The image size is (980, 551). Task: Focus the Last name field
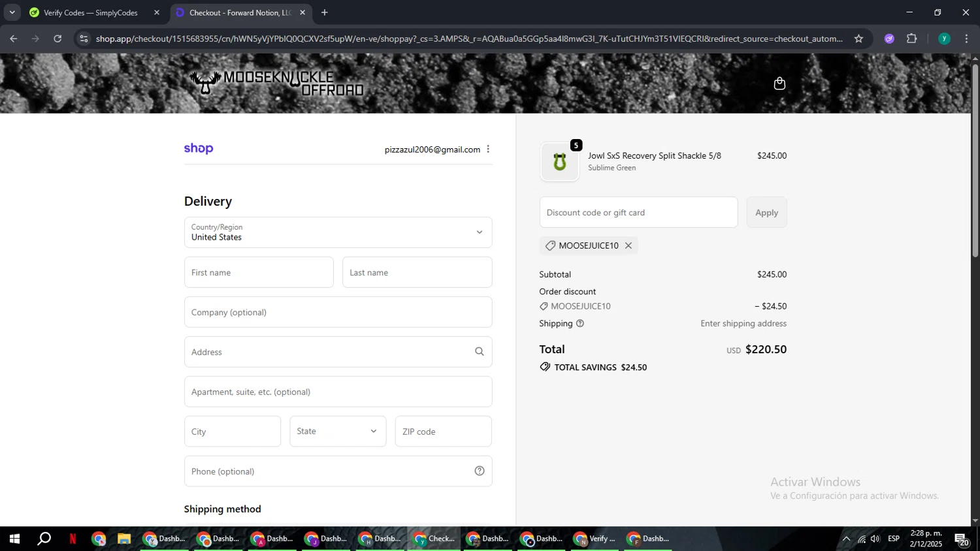click(x=417, y=272)
